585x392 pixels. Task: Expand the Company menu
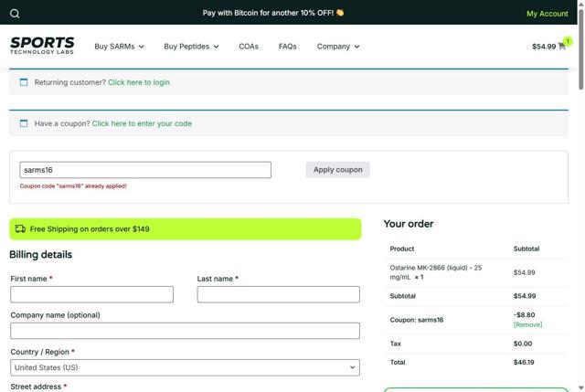click(x=338, y=47)
